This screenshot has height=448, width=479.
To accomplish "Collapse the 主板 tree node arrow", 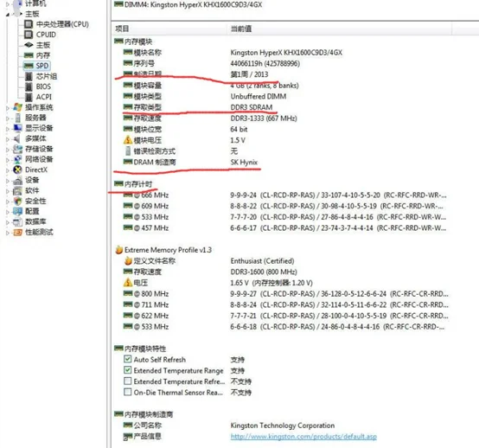I will [8, 15].
